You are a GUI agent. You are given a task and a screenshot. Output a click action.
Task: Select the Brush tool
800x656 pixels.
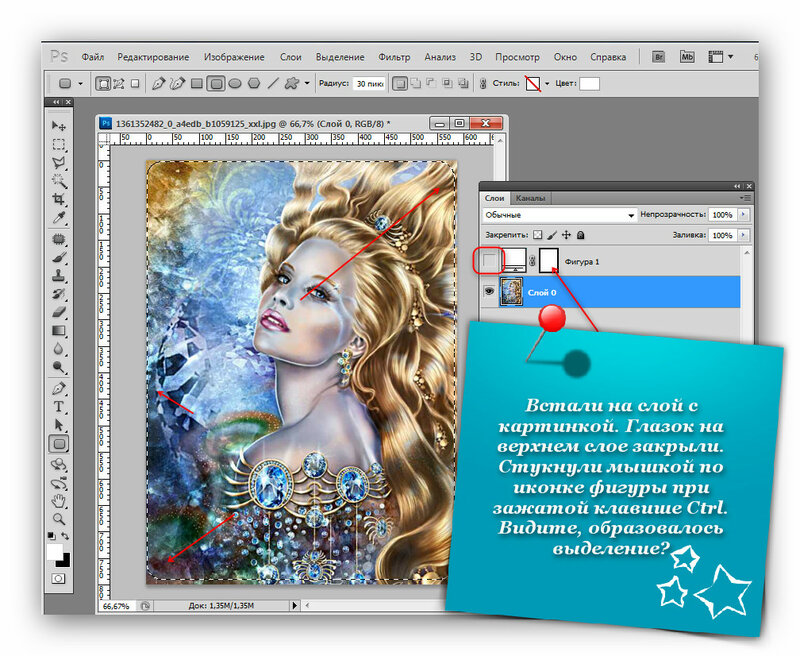click(x=59, y=258)
